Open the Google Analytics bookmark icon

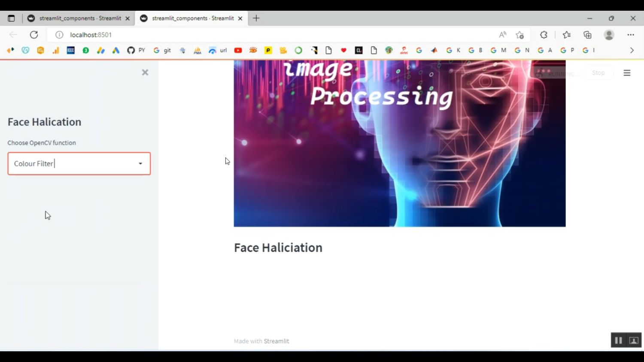point(56,50)
